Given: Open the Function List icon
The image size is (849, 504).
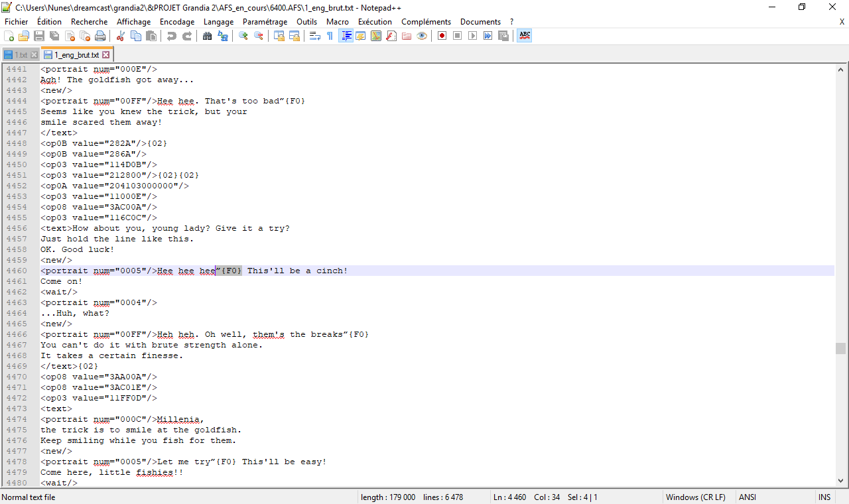Looking at the screenshot, I should [x=391, y=36].
